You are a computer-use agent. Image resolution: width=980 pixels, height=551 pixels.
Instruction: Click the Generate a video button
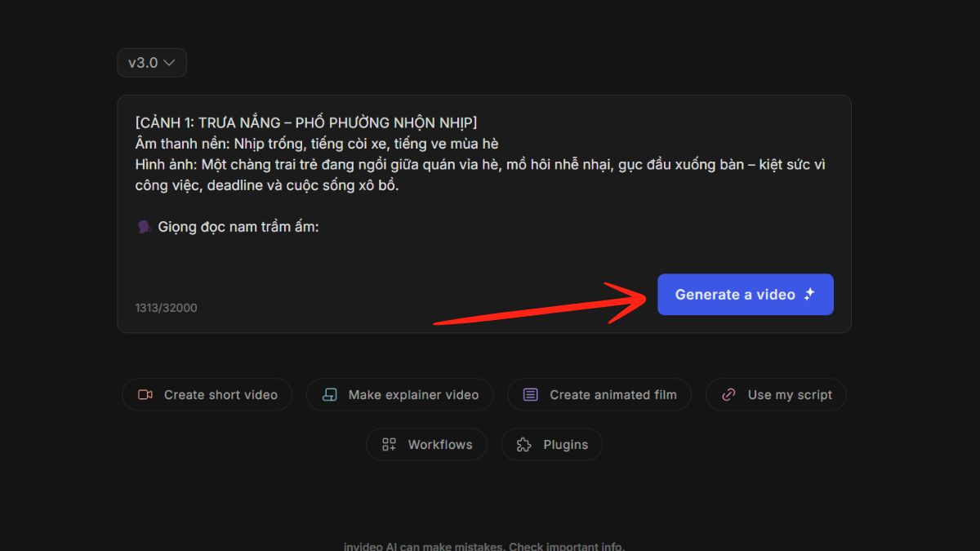point(746,295)
